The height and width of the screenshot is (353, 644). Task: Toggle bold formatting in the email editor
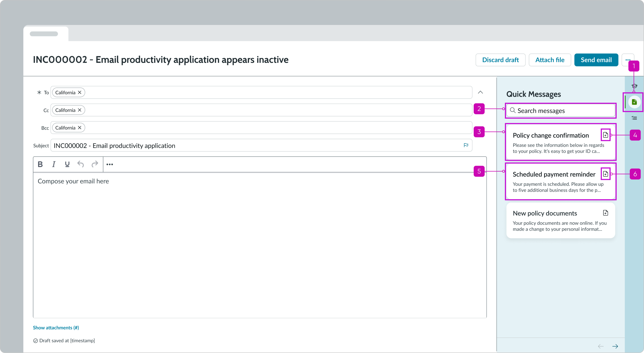[x=40, y=164]
